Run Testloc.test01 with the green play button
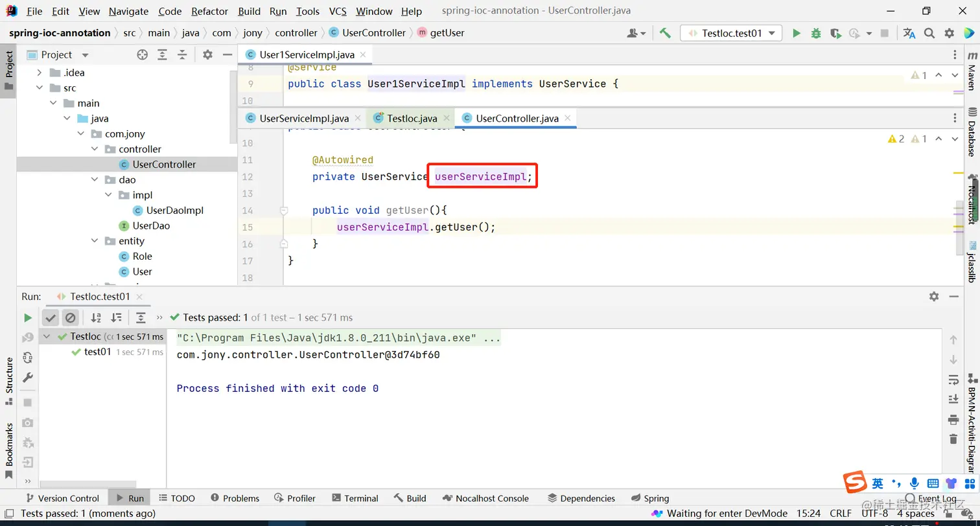 [797, 33]
